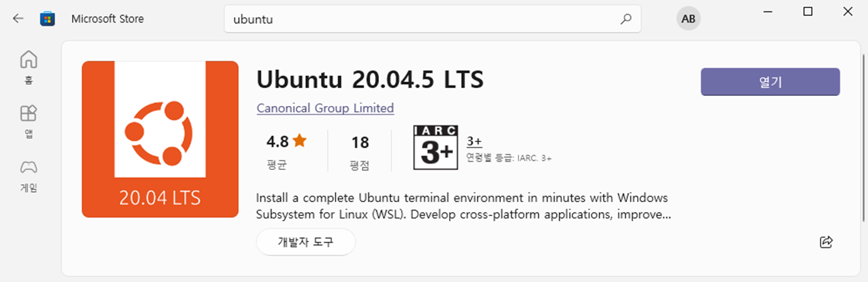Close the Microsoft Store window
The height and width of the screenshot is (282, 868).
tap(847, 11)
